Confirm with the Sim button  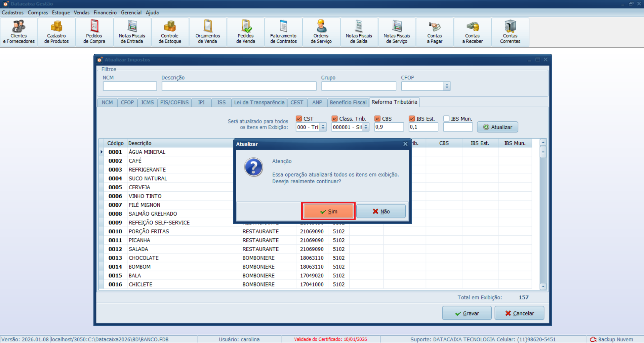tap(328, 212)
